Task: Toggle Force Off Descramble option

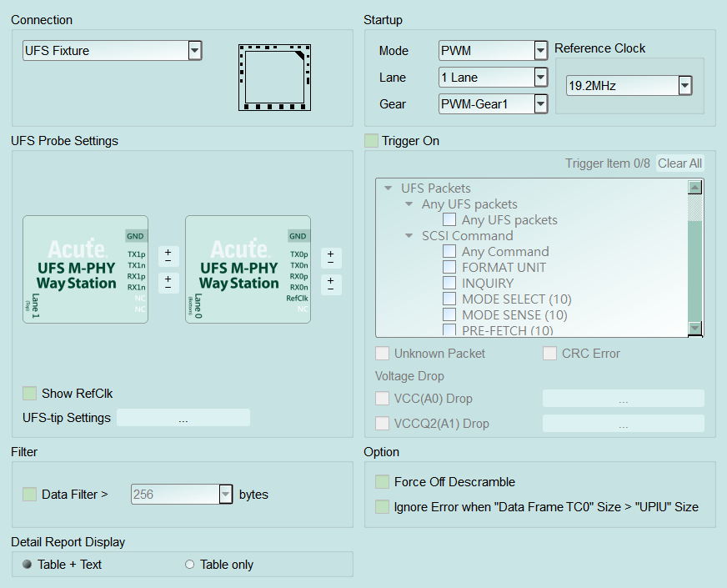Action: pos(383,482)
